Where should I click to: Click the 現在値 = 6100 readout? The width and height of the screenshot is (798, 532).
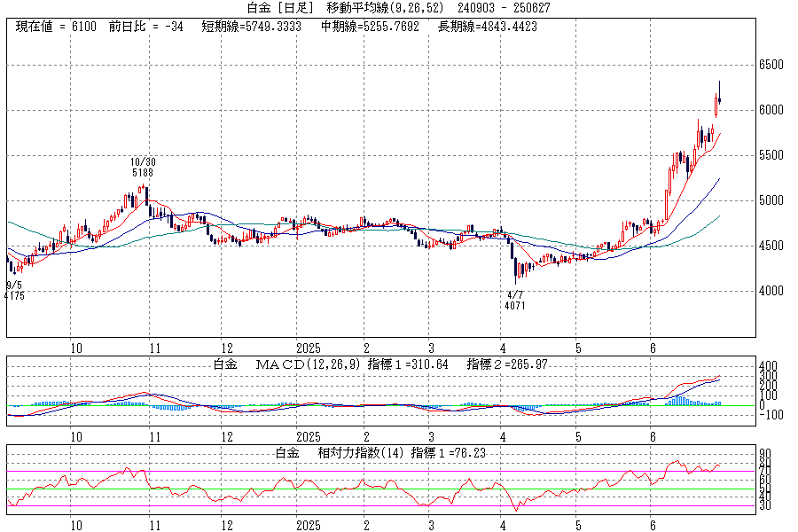[x=56, y=27]
